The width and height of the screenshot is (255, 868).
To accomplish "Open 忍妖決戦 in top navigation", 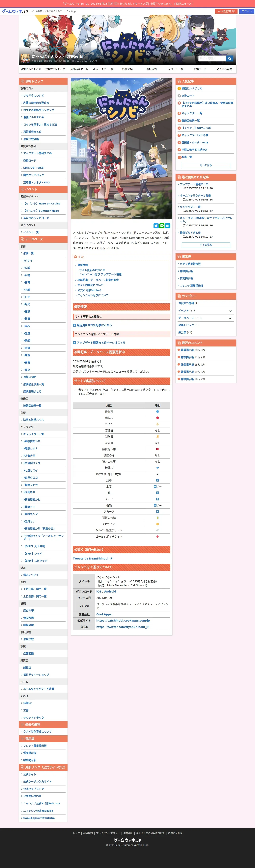I will click(x=152, y=69).
